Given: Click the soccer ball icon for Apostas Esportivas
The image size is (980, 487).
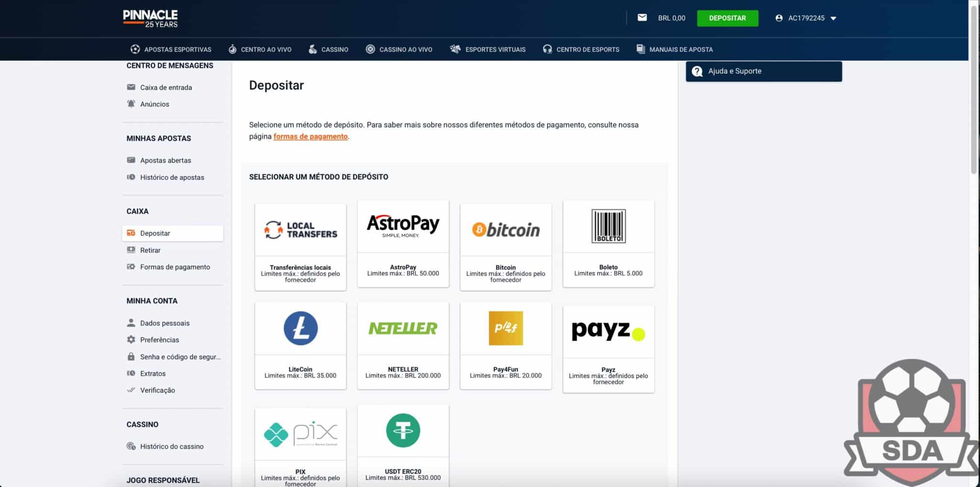Looking at the screenshot, I should [135, 49].
